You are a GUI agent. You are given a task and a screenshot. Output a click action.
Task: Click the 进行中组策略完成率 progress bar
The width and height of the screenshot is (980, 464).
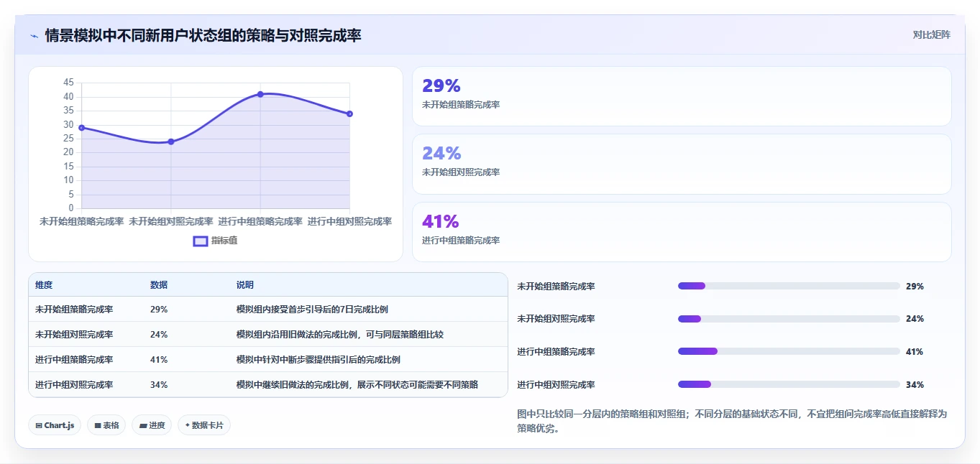(x=789, y=351)
